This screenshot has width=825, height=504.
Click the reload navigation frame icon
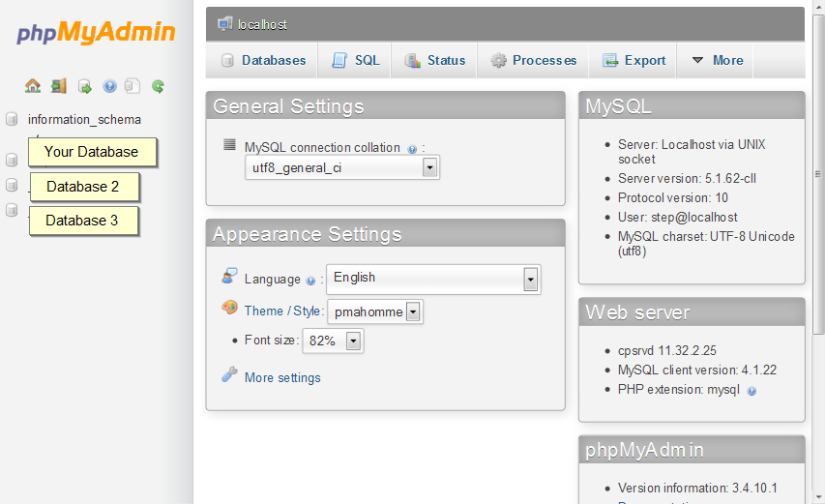(158, 86)
